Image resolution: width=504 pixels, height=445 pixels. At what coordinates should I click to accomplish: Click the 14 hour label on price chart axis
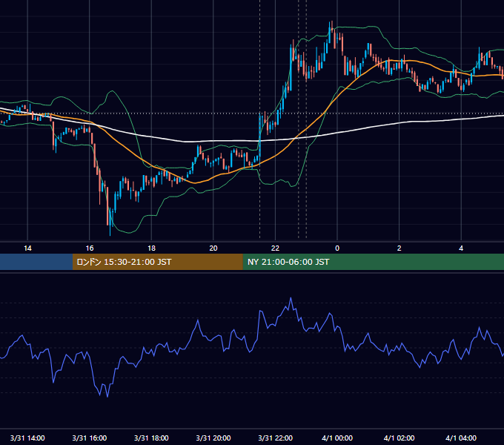click(27, 248)
